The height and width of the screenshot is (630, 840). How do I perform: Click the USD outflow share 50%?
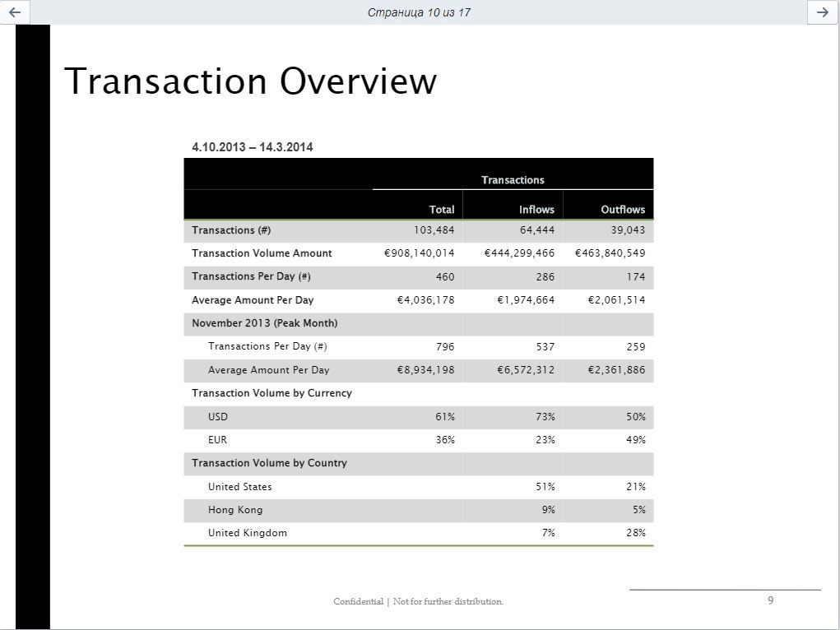(x=636, y=417)
